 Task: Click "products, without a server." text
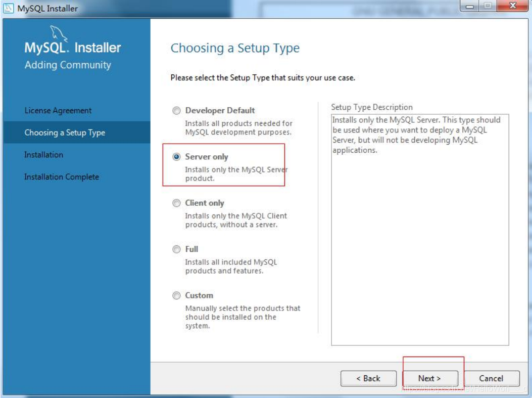231,225
